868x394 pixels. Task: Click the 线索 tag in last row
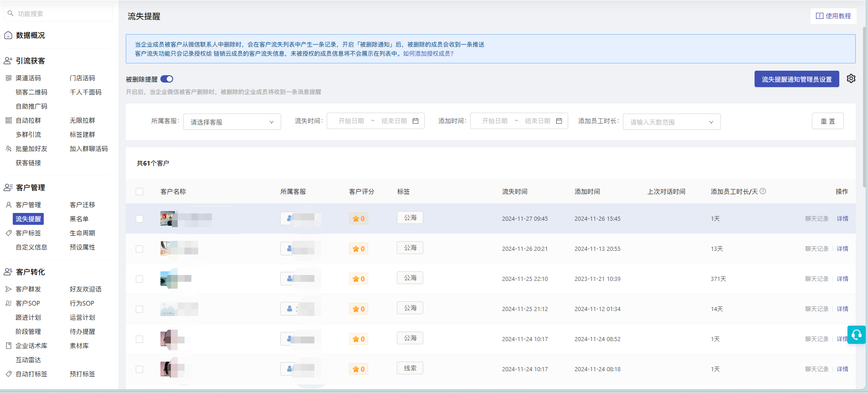(410, 368)
